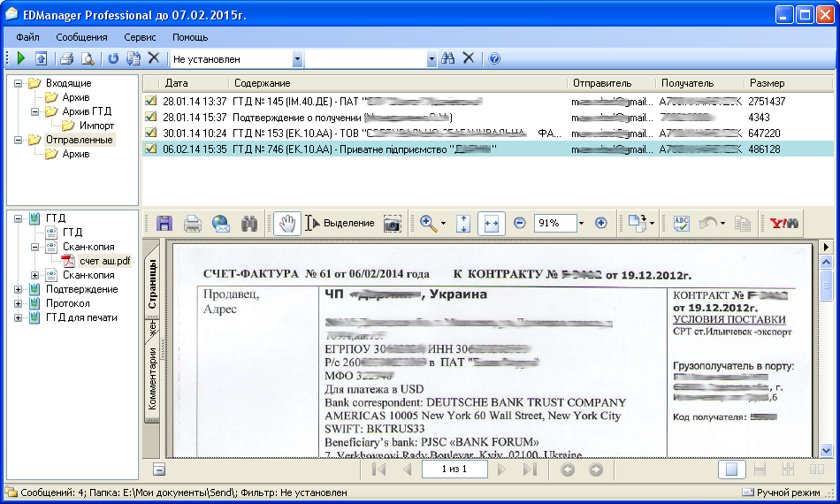Select the Импорт folder in tree
840x504 pixels.
click(96, 126)
